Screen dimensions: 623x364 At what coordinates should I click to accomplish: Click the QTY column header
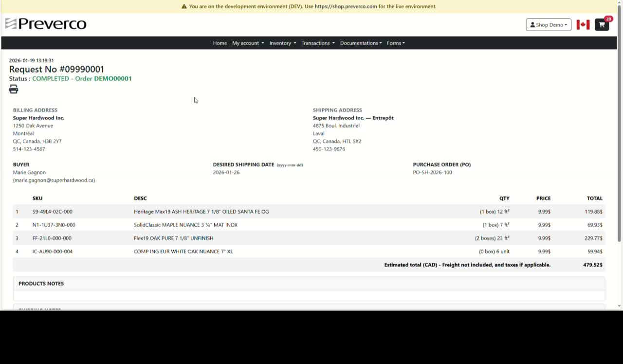pos(504,198)
